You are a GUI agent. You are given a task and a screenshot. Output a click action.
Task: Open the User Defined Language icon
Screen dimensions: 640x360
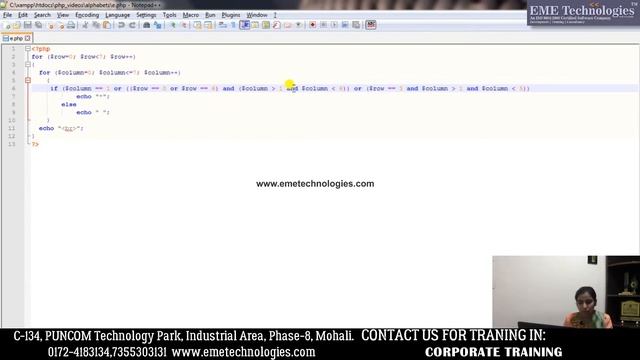tap(255, 25)
